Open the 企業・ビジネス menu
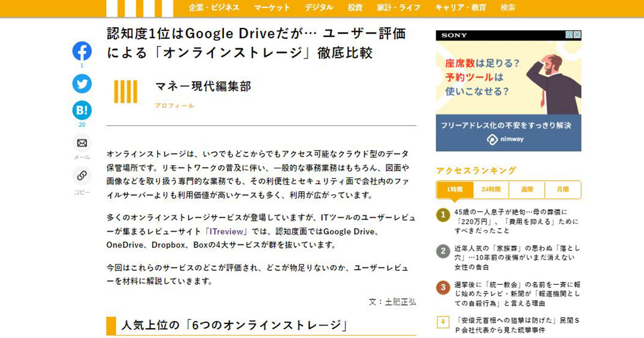This screenshot has height=338, width=644. 214,8
